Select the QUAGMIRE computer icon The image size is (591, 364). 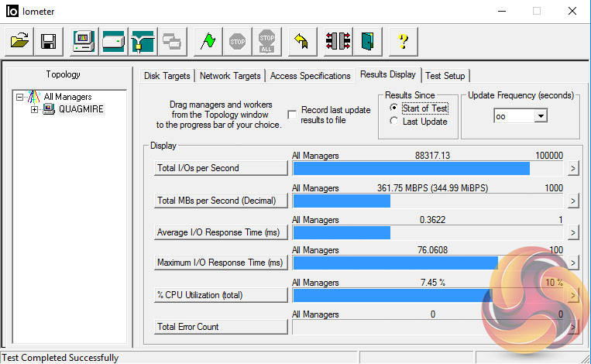49,109
